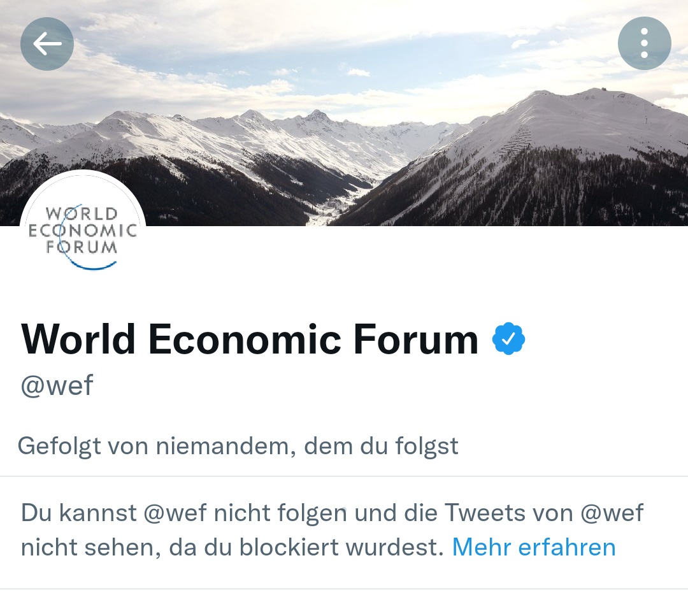Tap the @wef handle under the profile name
Screen dimensions: 688x616
tap(57, 385)
